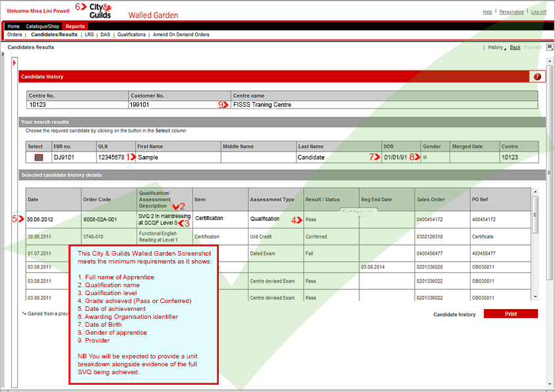Tick the Select box for candidate DJ9101
The width and height of the screenshot is (555, 392).
(x=39, y=157)
